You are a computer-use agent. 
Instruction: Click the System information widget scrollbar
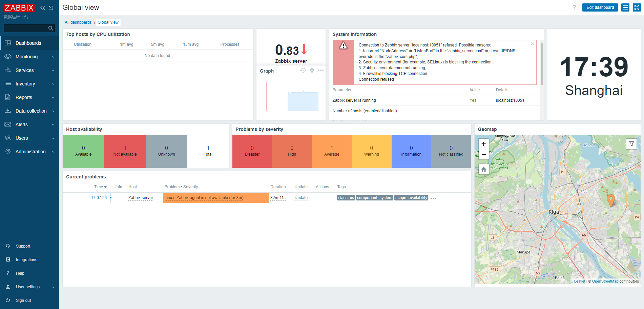(542, 64)
